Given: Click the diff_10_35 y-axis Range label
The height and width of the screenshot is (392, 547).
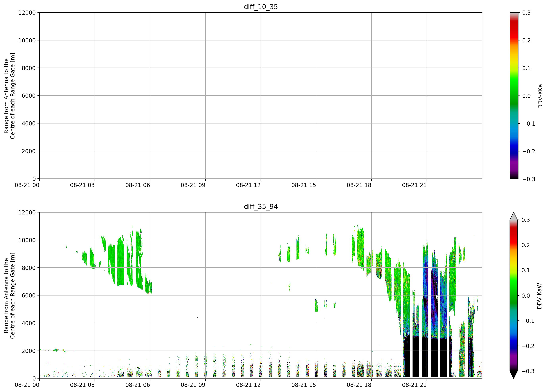Looking at the screenshot, I should [9, 96].
